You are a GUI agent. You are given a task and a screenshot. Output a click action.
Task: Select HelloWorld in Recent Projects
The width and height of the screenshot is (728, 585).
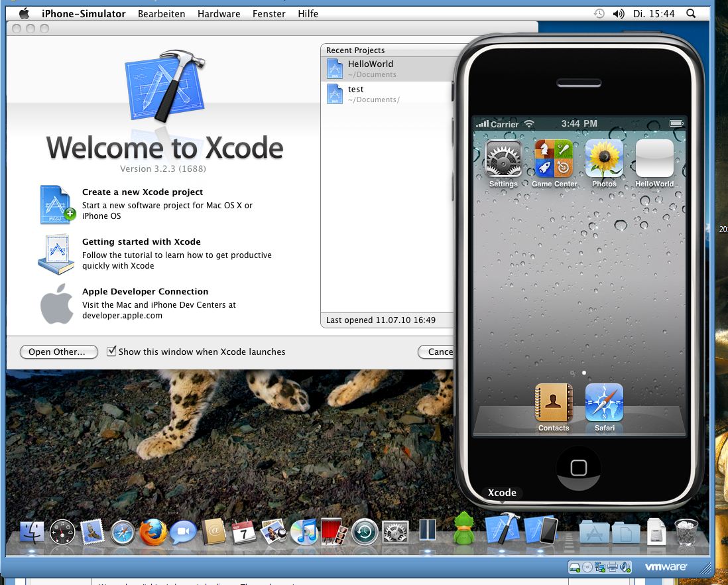pos(389,69)
